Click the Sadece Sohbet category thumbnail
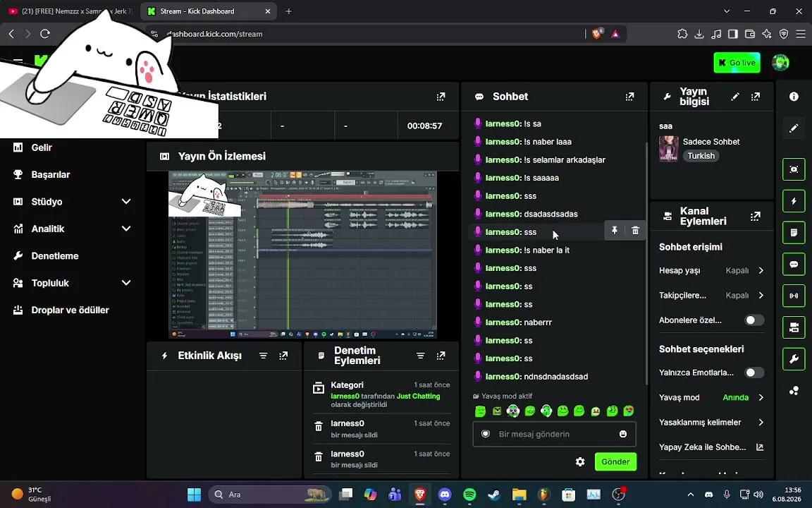 click(x=668, y=149)
